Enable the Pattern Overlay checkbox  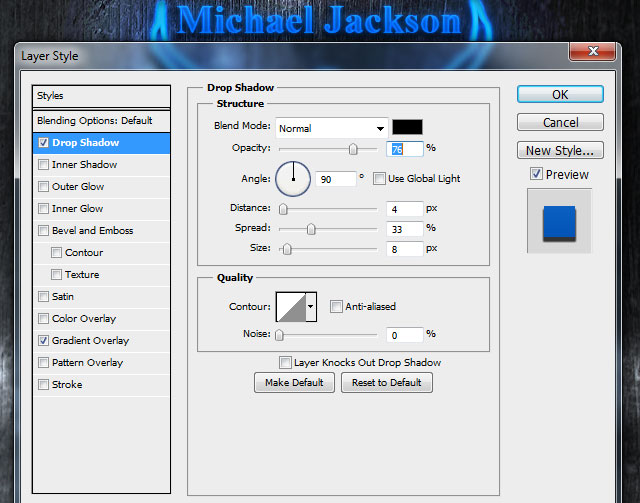pyautogui.click(x=43, y=363)
